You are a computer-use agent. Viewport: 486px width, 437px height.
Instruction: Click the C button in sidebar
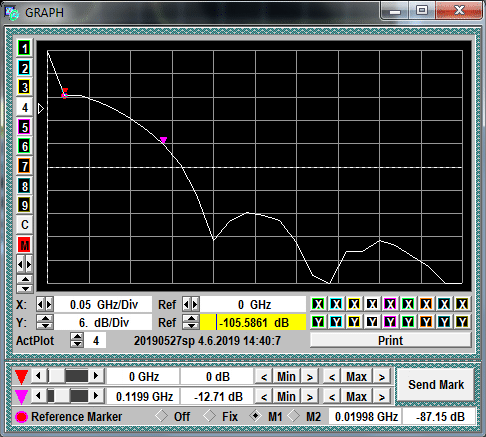tap(24, 225)
